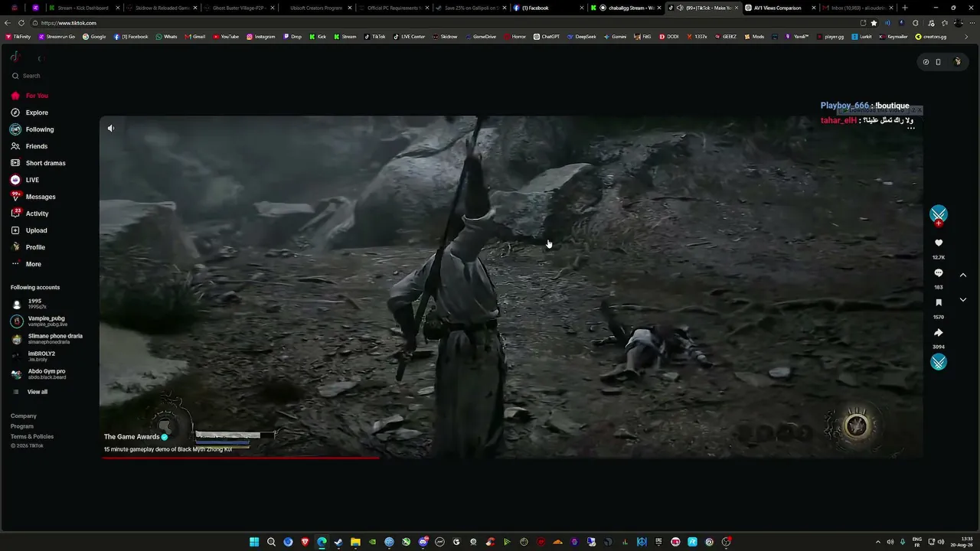
Task: Click the spinning sound disc icon
Action: pos(939,362)
